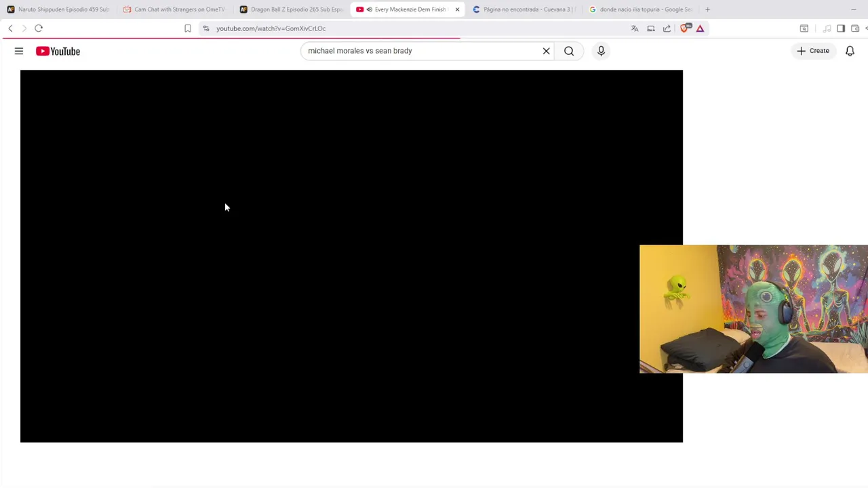Switch to Dragon Ball Z Episodio 265 tab
868x488 pixels.
tap(291, 9)
